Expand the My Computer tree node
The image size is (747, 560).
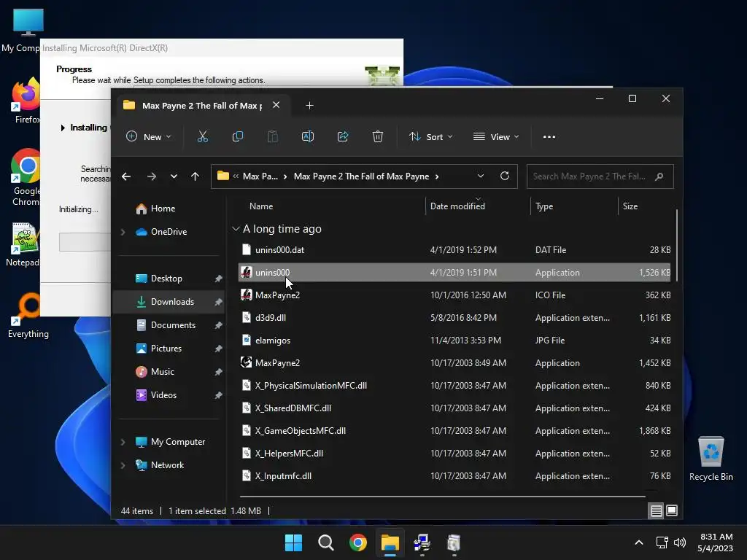[123, 442]
